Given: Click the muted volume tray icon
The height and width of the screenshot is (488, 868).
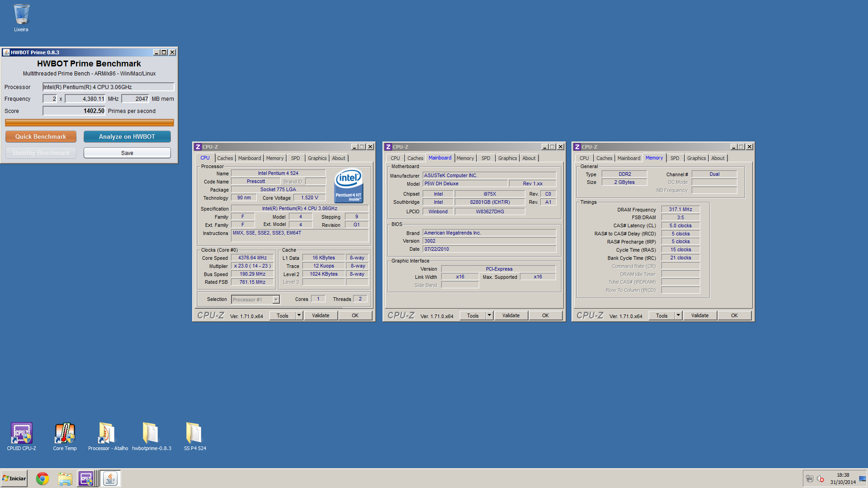Looking at the screenshot, I should [821, 479].
